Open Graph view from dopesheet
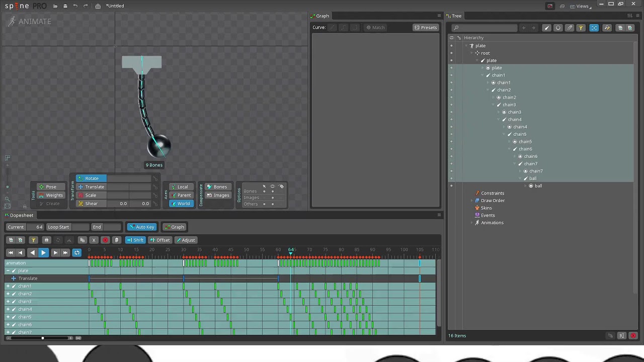 click(x=175, y=227)
